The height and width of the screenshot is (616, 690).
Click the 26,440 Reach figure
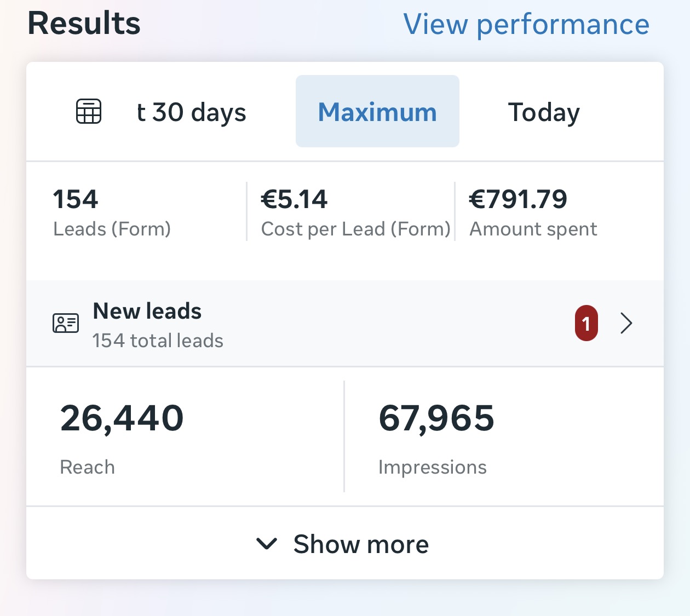click(x=122, y=418)
